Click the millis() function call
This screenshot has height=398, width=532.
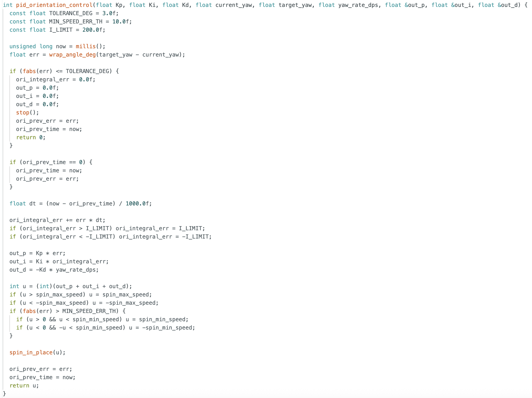(87, 46)
